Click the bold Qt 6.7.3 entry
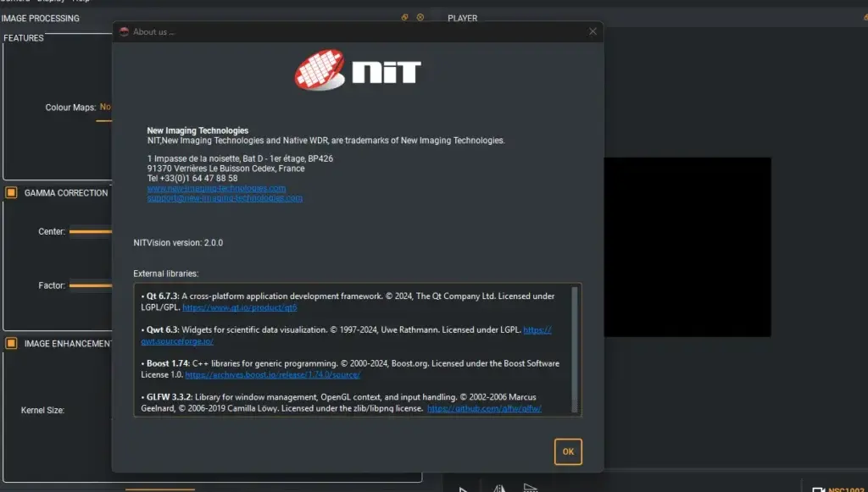Viewport: 868px width, 492px height. click(163, 296)
